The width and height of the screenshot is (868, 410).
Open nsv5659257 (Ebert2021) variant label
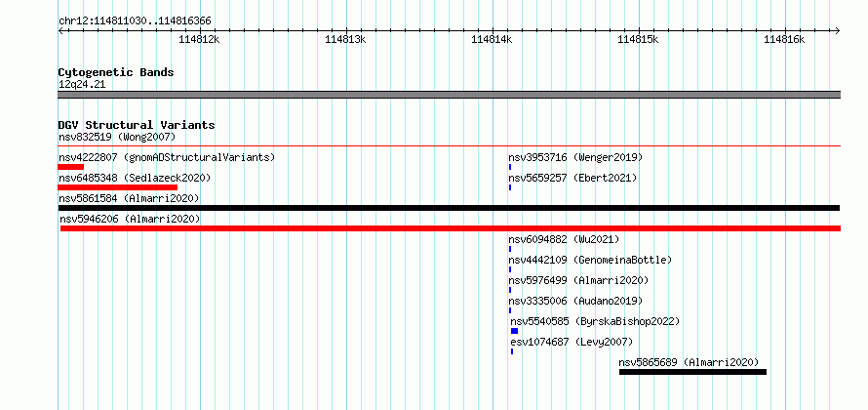[572, 178]
